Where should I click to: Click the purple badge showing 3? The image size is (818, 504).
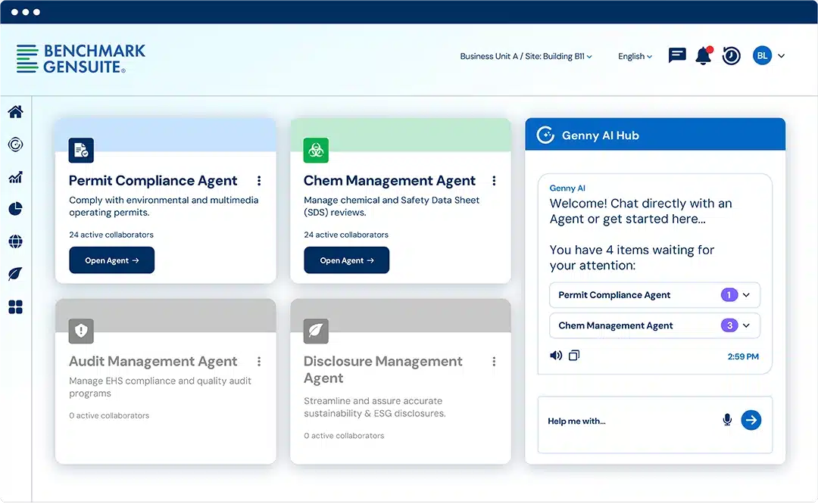(x=729, y=325)
